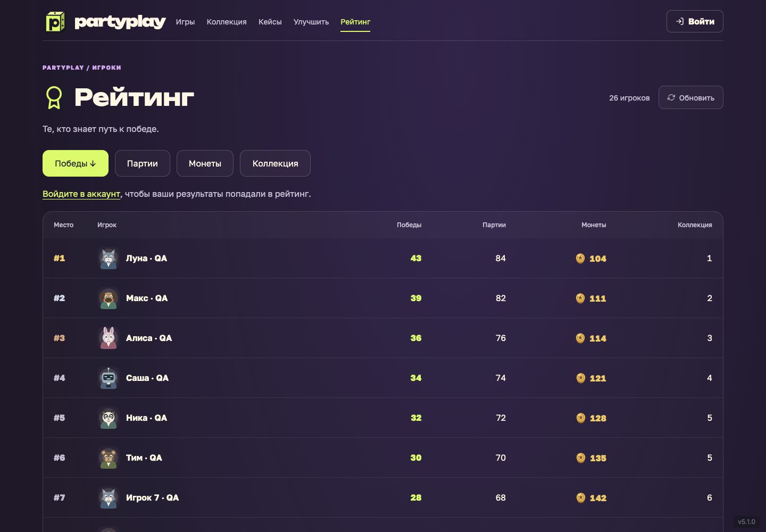The image size is (766, 532).
Task: Click the coin icon next to 104
Action: (580, 258)
